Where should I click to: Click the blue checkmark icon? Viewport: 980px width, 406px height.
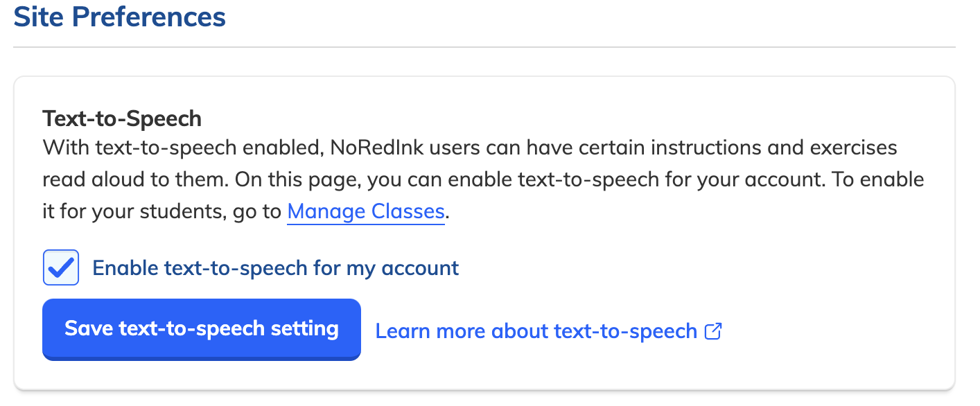(x=61, y=267)
